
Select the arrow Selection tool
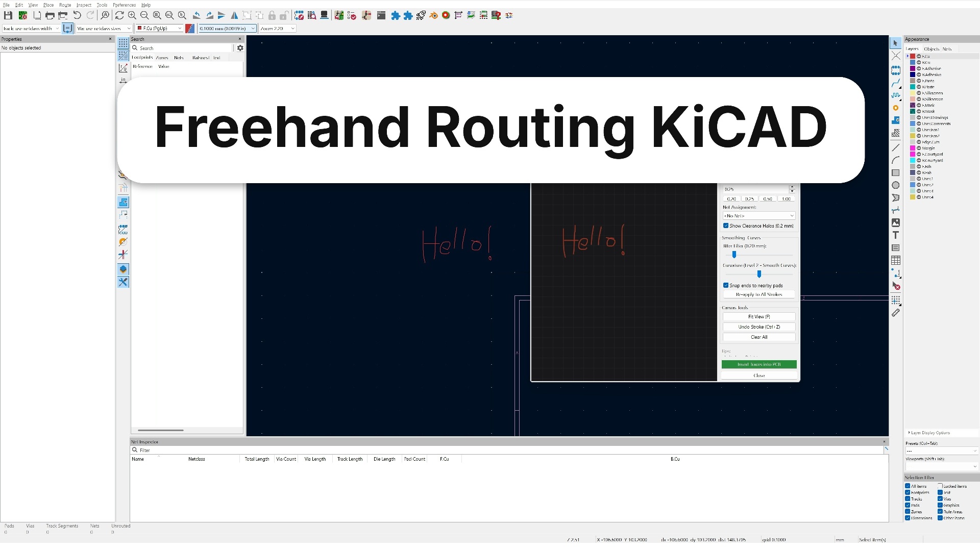[x=896, y=43]
